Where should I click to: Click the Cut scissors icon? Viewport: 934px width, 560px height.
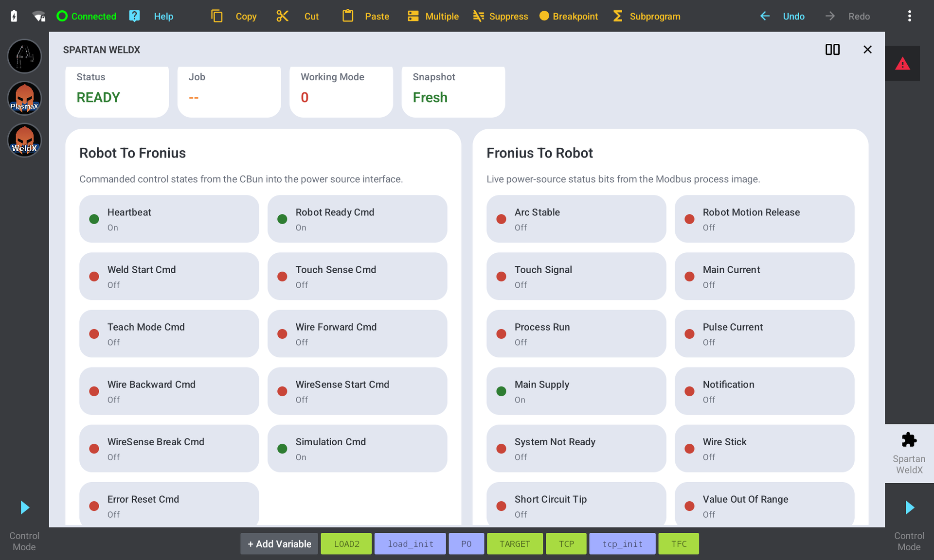tap(282, 16)
